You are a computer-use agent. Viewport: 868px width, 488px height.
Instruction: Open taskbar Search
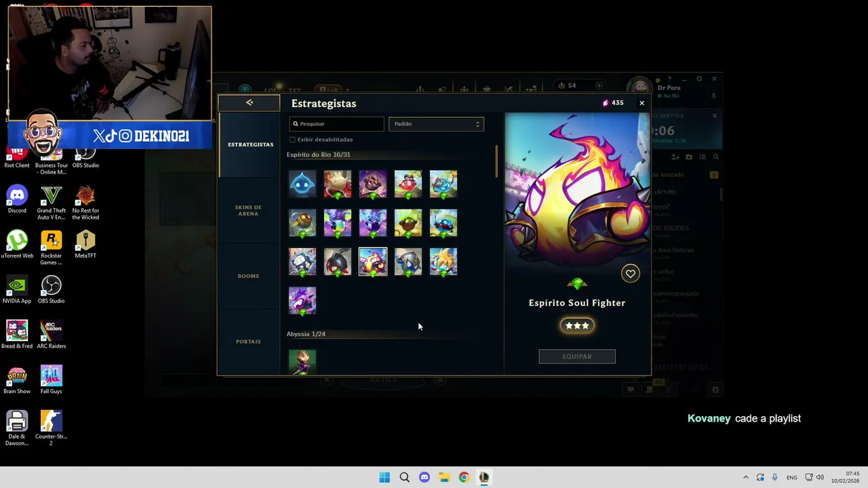point(405,477)
